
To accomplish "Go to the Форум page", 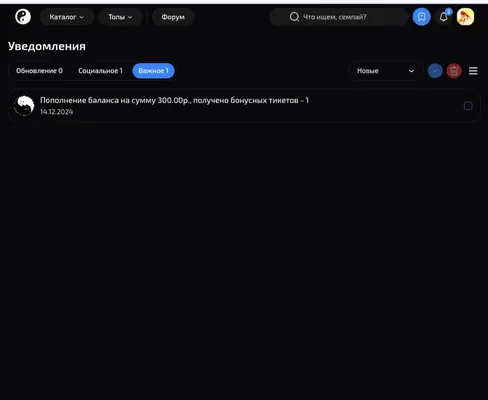I will click(x=173, y=17).
